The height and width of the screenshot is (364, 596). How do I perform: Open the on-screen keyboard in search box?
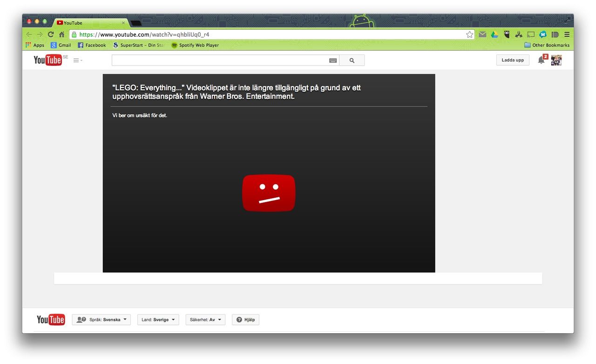[333, 61]
